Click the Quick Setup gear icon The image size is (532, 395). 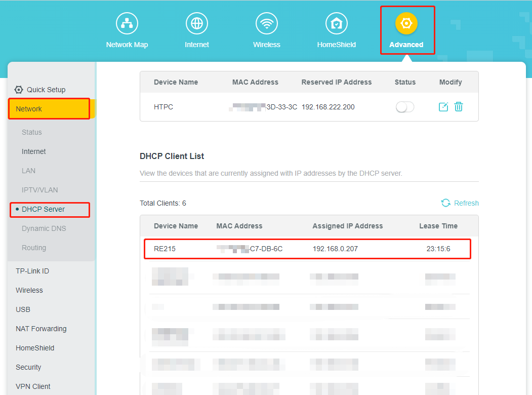19,89
